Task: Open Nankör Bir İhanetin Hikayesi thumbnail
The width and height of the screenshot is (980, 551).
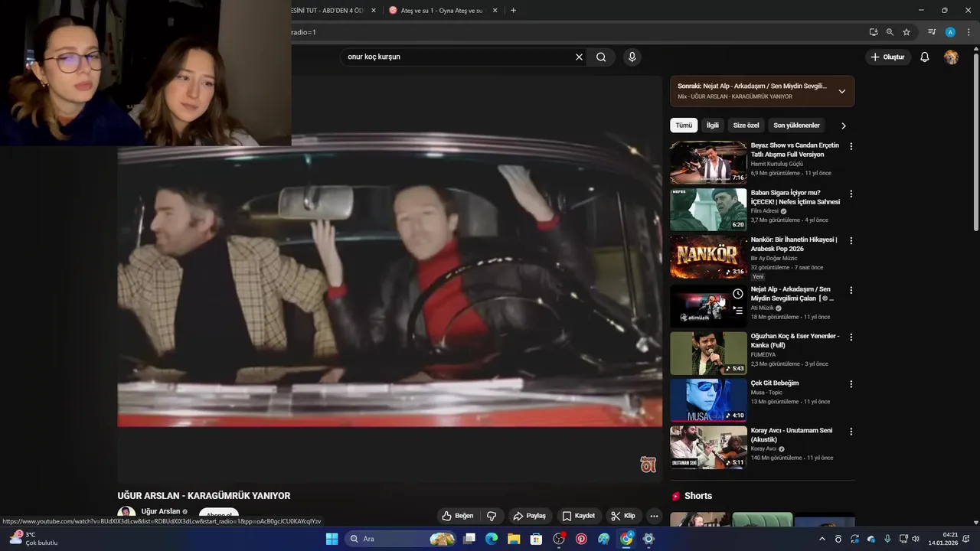Action: (x=708, y=257)
